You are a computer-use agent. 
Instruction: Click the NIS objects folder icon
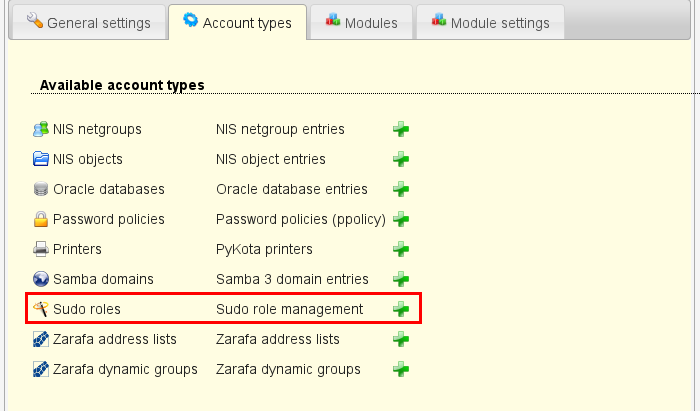[x=40, y=159]
